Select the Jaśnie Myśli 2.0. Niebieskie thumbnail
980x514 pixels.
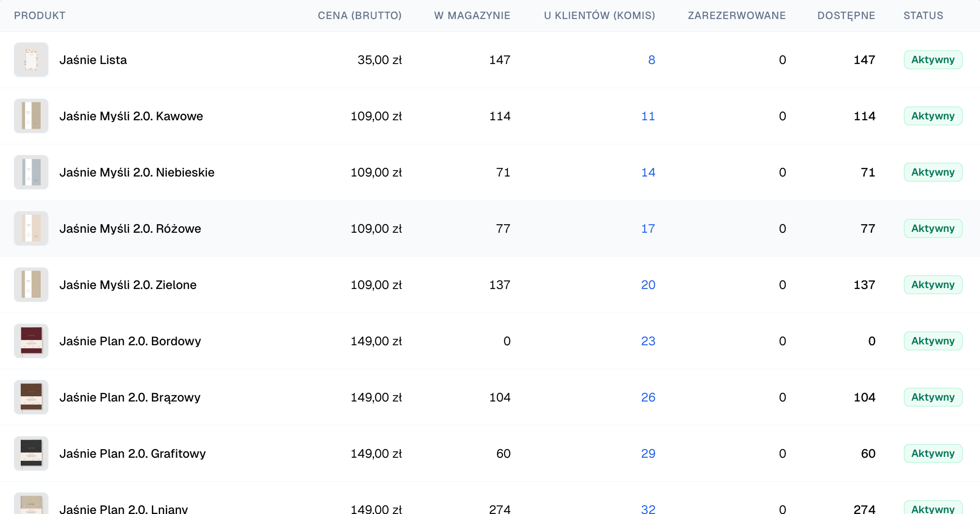[31, 172]
